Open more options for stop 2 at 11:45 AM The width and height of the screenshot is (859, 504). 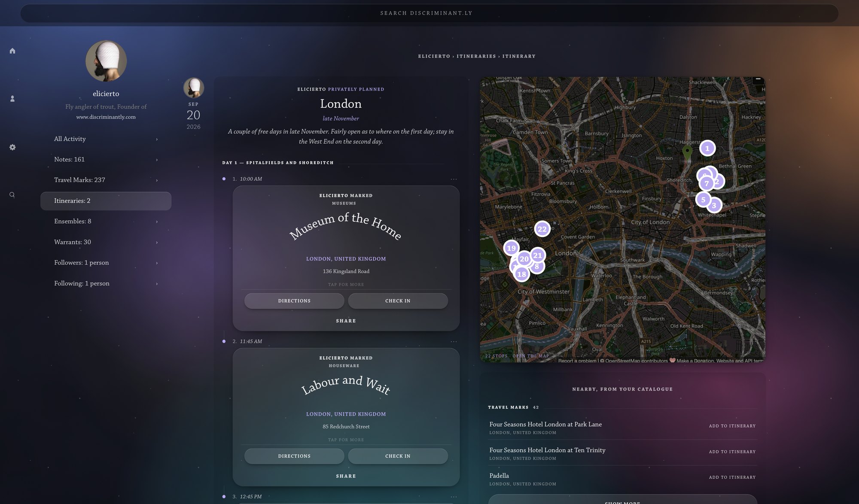(x=454, y=342)
